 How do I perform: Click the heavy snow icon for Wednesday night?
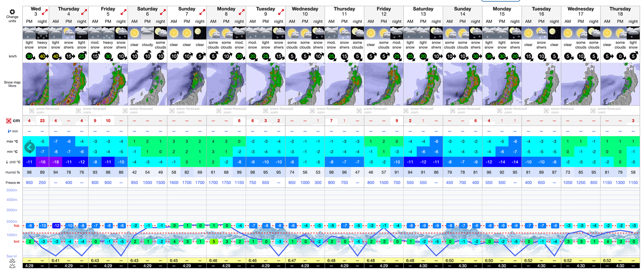coord(42,33)
